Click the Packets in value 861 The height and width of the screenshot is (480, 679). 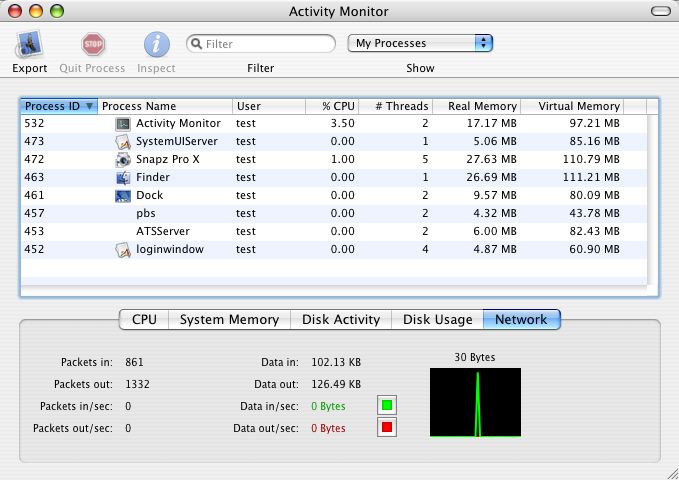[134, 362]
